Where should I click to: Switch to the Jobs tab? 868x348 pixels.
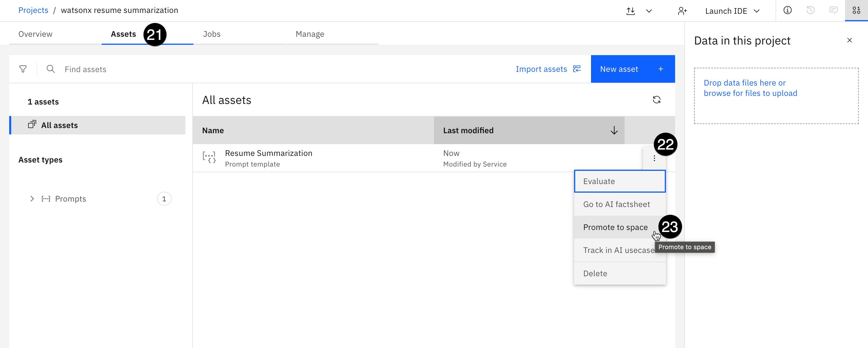click(212, 34)
